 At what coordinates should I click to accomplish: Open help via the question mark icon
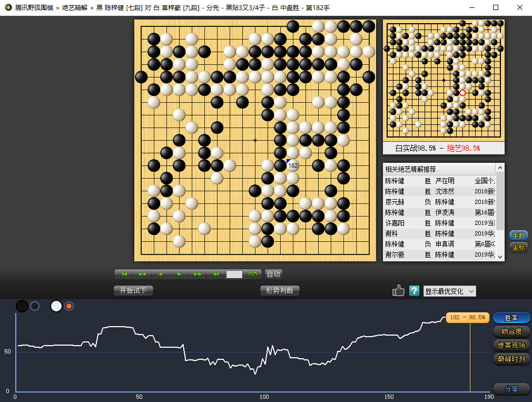[x=414, y=291]
